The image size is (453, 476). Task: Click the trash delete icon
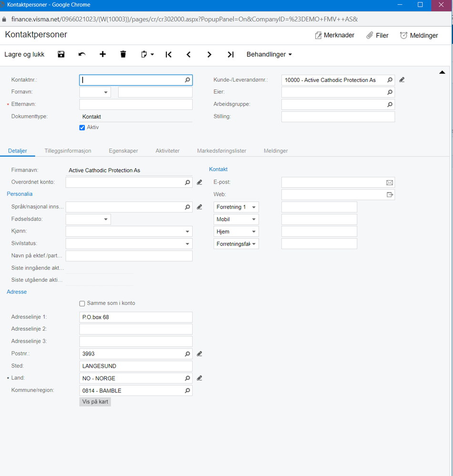tap(123, 54)
